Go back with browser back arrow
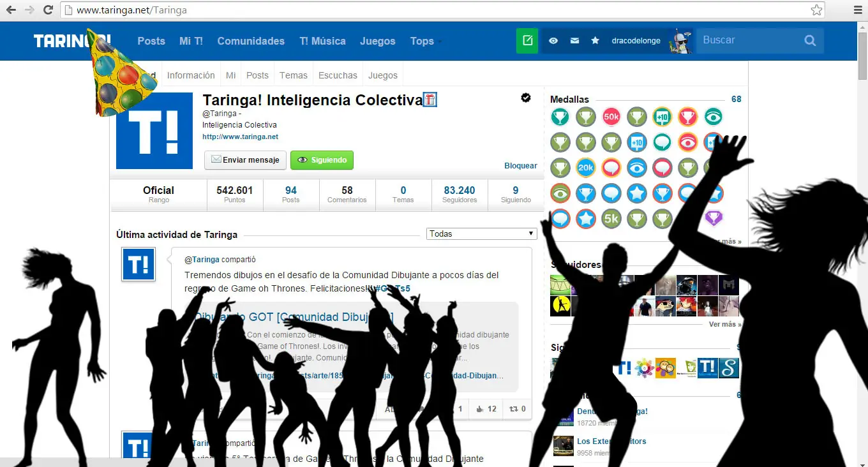This screenshot has width=868, height=467. (x=11, y=10)
